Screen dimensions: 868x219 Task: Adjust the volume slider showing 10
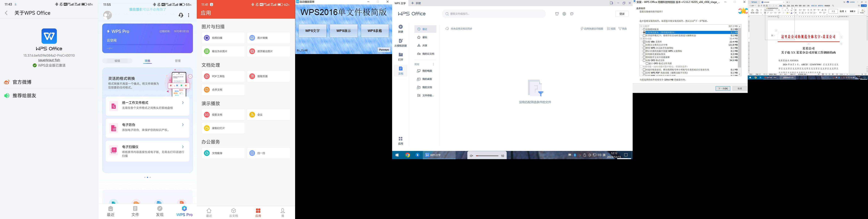click(487, 156)
